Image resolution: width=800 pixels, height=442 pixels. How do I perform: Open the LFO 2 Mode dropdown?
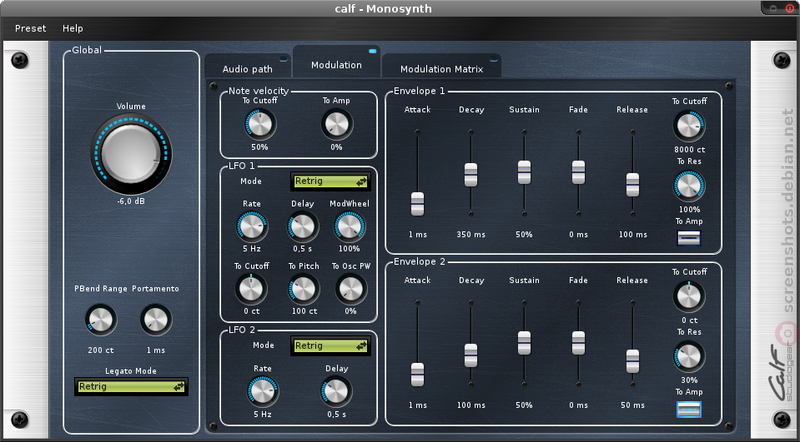331,346
